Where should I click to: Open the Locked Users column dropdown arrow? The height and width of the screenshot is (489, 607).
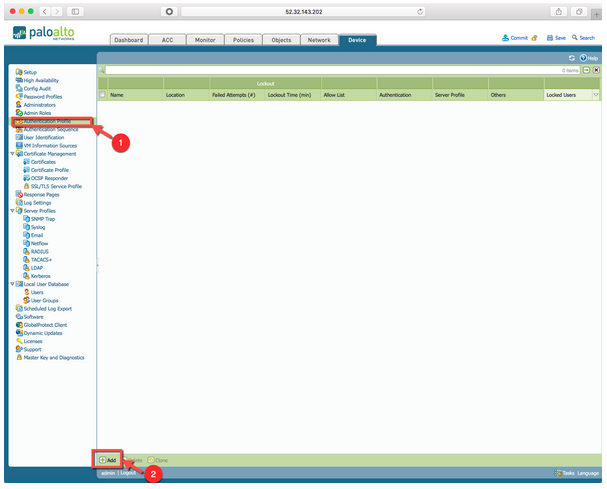[x=595, y=94]
